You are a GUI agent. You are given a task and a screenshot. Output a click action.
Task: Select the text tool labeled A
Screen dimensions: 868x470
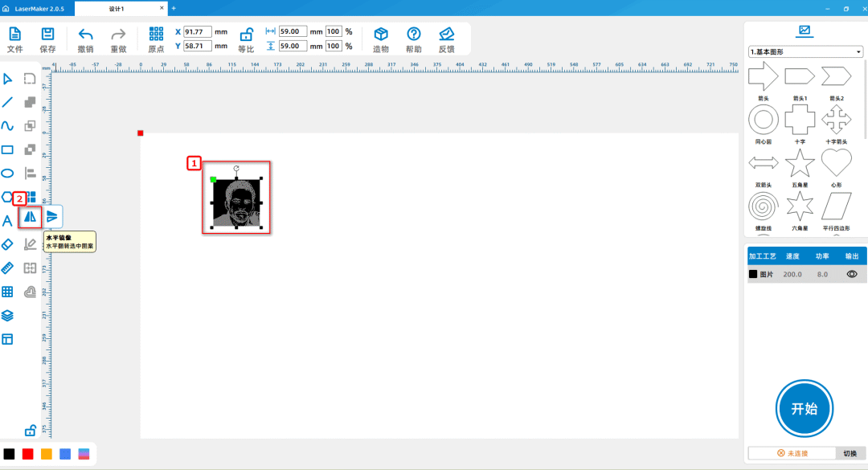pyautogui.click(x=7, y=221)
